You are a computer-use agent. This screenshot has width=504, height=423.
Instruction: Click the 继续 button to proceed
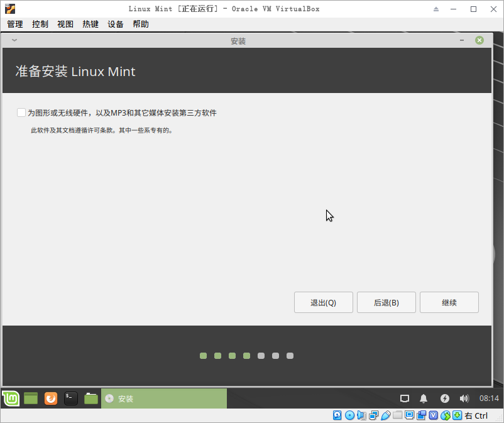point(449,302)
